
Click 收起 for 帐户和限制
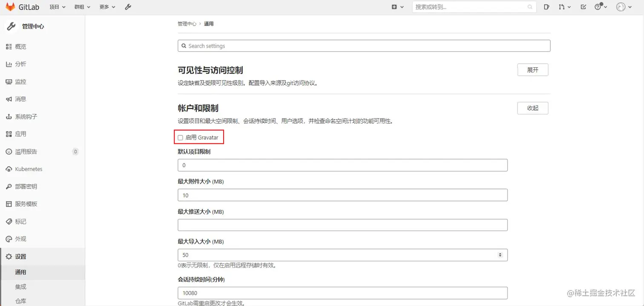coord(533,108)
